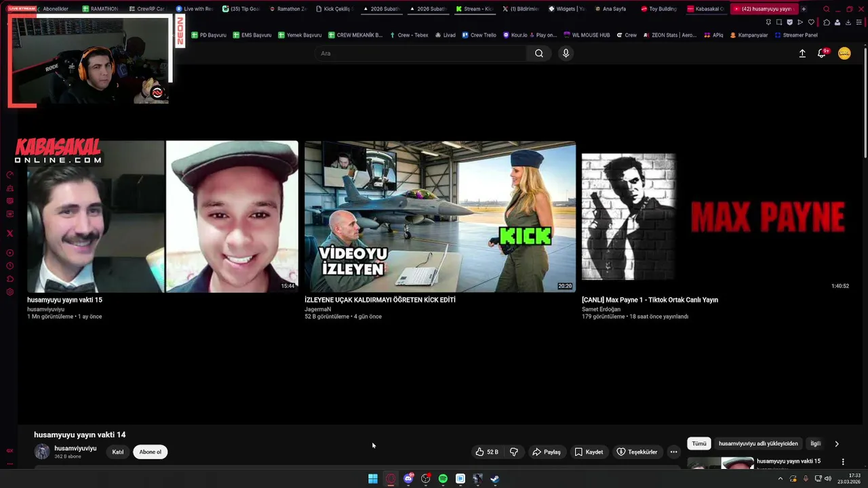Share the video via Paylaş

[547, 452]
